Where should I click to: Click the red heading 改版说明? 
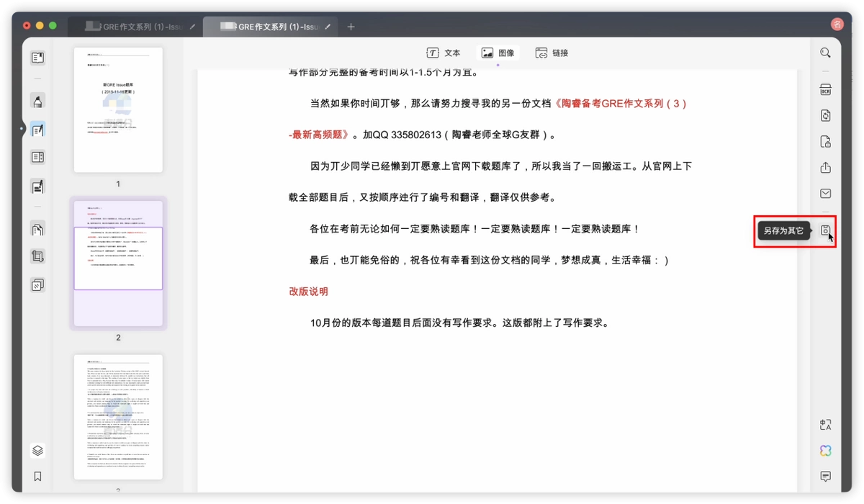(x=308, y=292)
